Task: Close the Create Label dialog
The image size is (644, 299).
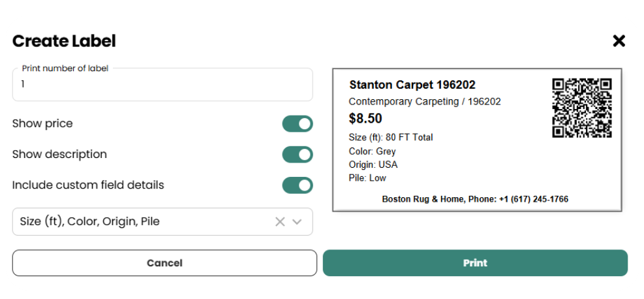Action: [619, 41]
